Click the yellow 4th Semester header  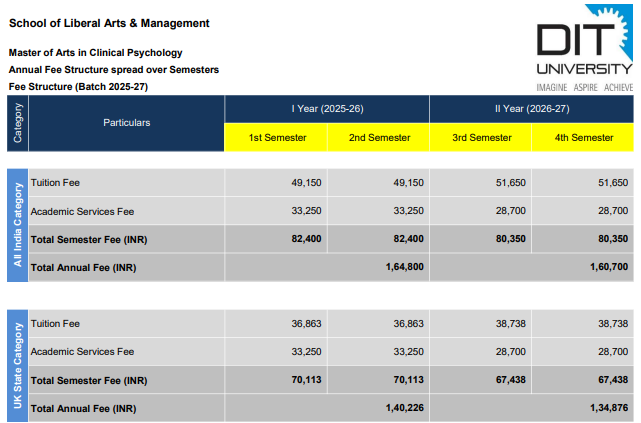(583, 137)
